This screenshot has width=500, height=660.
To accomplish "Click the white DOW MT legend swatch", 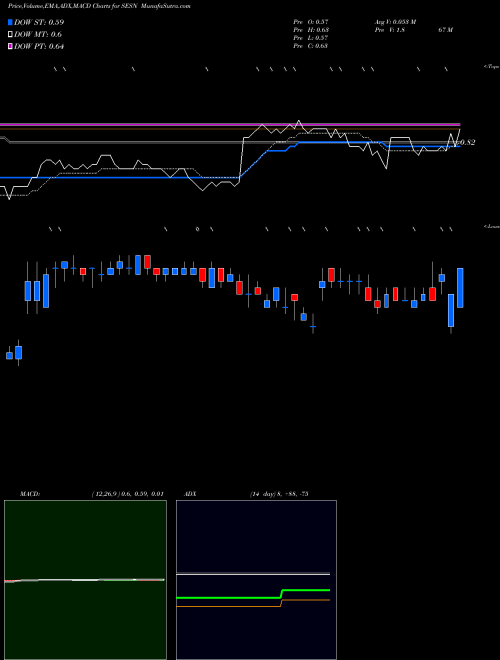I will [10, 35].
